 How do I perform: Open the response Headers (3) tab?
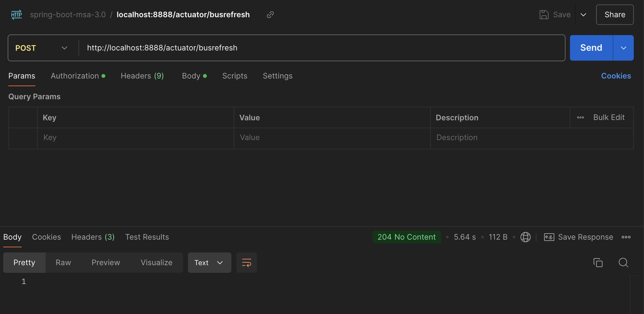[x=93, y=237]
